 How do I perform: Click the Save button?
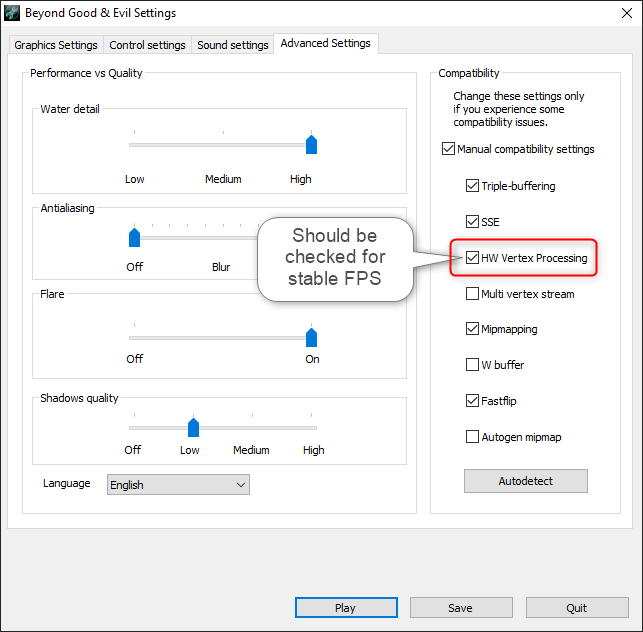point(461,607)
